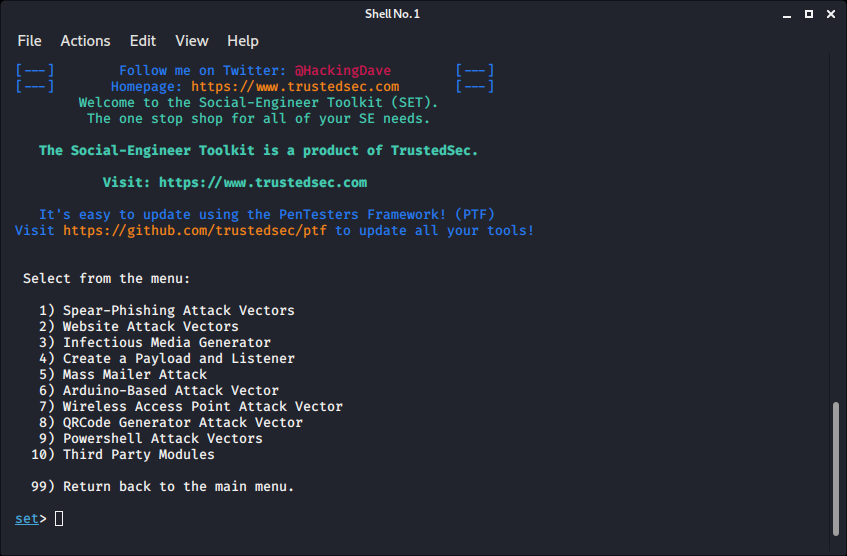Maximize the Shell No. 1 window
The width and height of the screenshot is (847, 556).
point(809,14)
